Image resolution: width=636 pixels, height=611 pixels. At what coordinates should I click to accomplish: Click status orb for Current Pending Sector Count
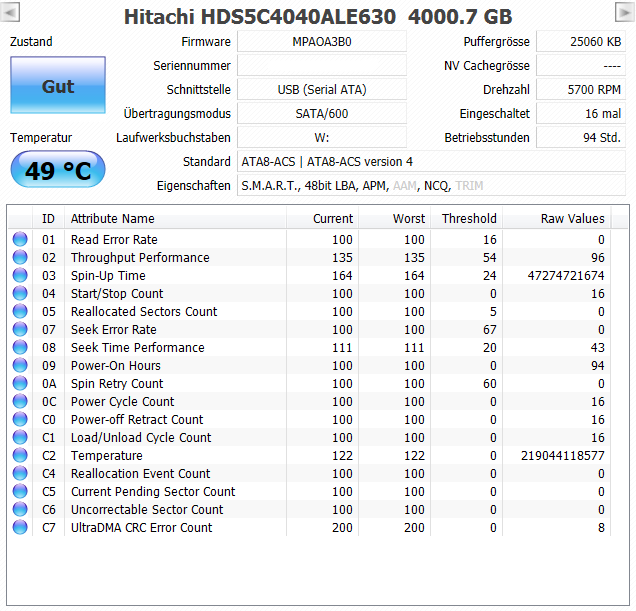20,491
